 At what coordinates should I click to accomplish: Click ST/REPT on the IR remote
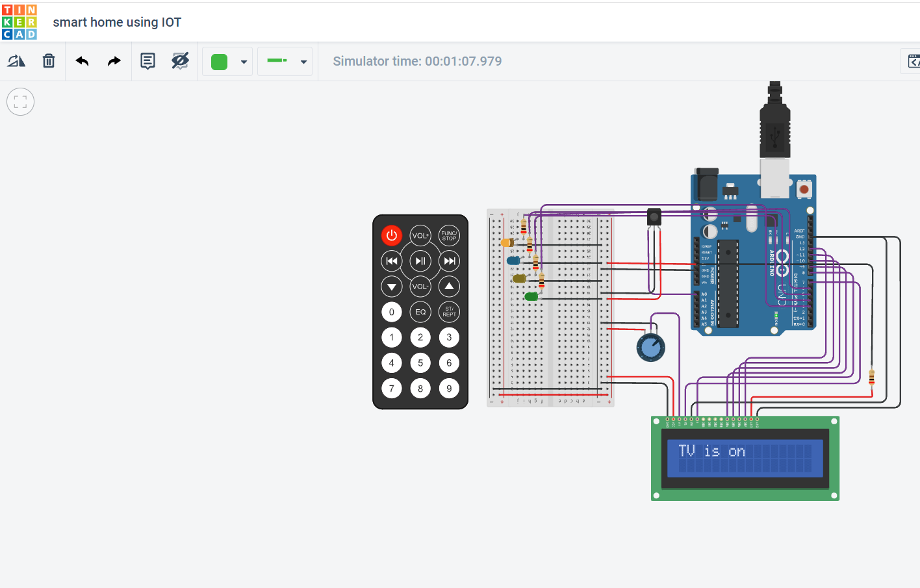click(x=449, y=312)
